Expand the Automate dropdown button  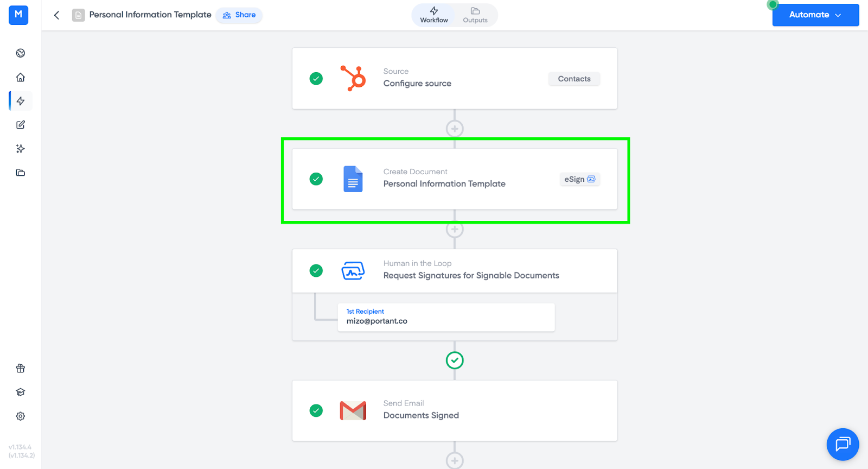[x=815, y=15]
